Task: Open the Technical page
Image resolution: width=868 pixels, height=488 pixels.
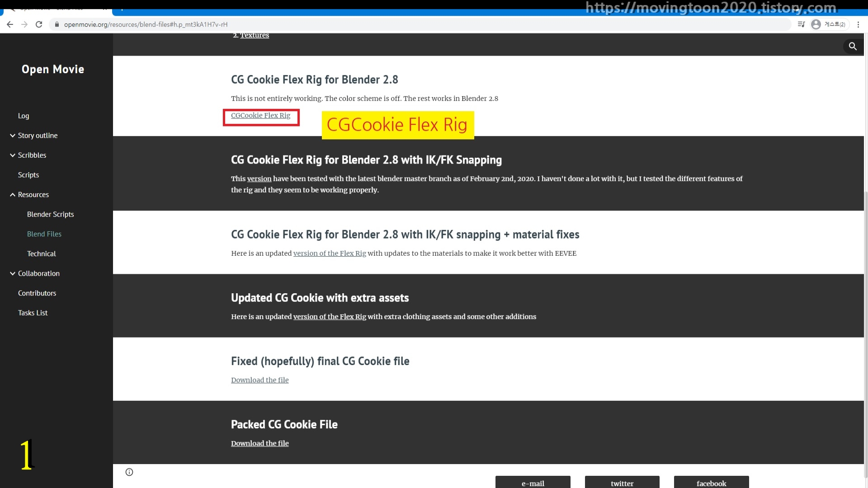Action: coord(42,253)
